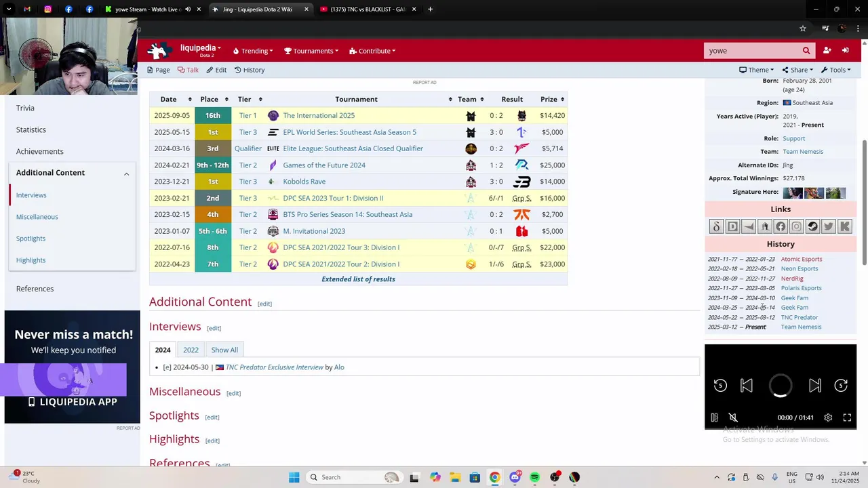Bookmark this page with star icon
This screenshot has width=868, height=488.
point(803,28)
